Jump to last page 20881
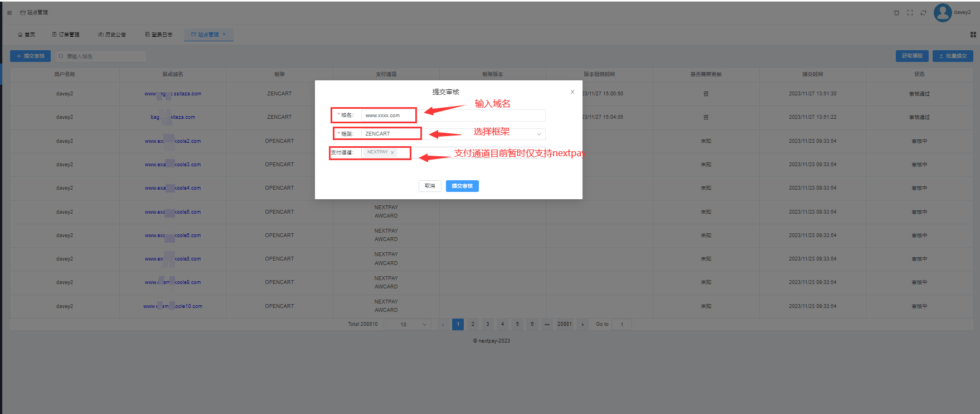This screenshot has height=414, width=980. pos(565,324)
